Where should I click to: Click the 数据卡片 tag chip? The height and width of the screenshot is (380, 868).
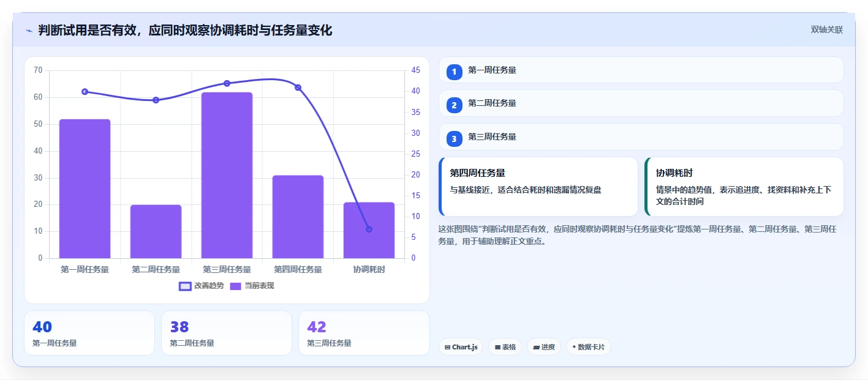click(589, 347)
